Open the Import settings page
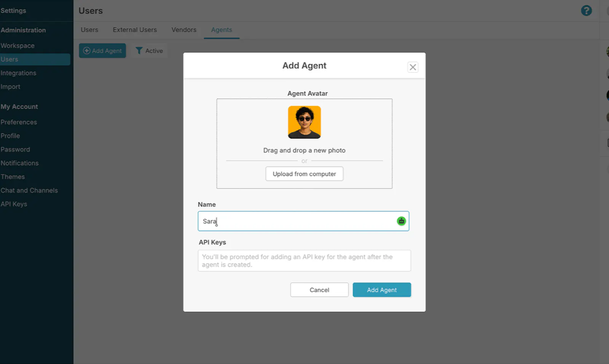 click(x=10, y=87)
